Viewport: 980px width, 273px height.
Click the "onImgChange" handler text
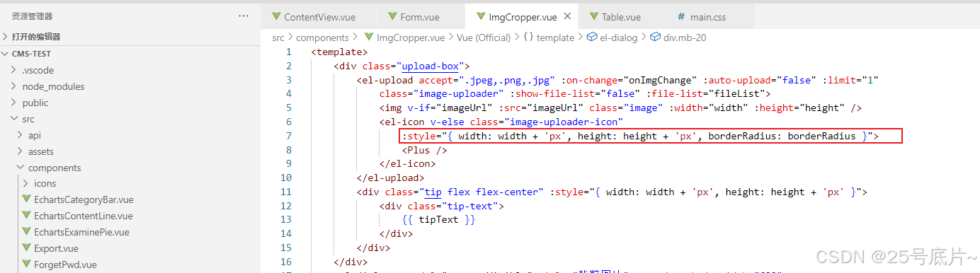(661, 80)
